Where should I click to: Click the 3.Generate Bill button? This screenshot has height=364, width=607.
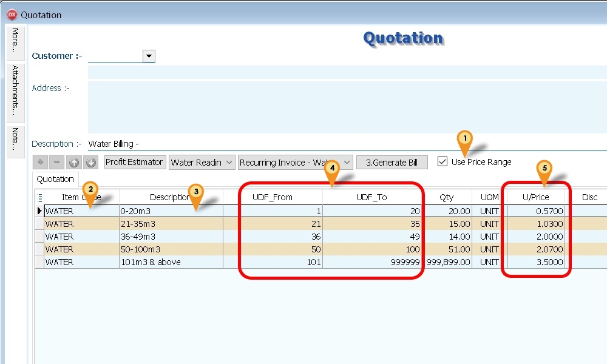392,163
